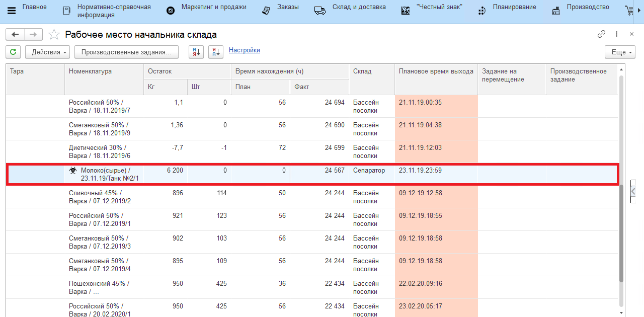Click the forward navigation arrow
This screenshot has width=644, height=317.
point(33,34)
